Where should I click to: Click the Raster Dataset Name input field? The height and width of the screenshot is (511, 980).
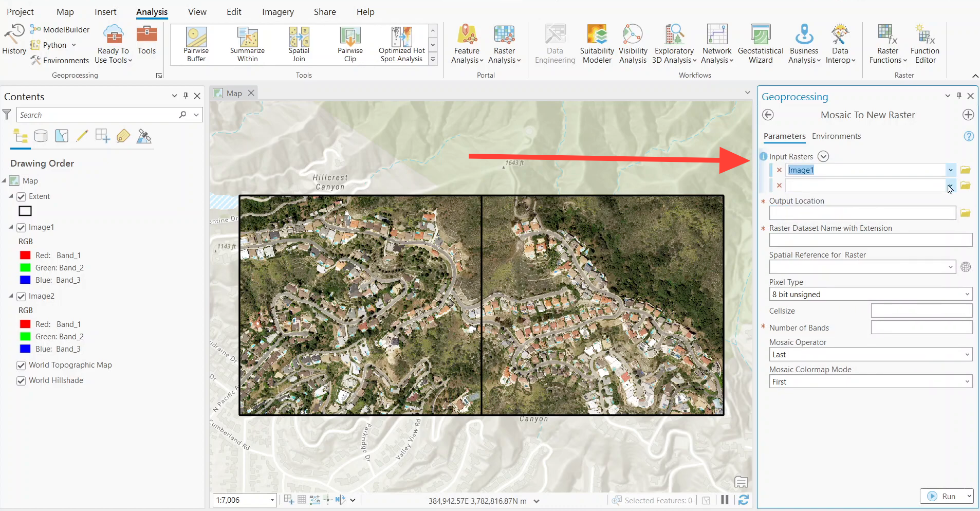(x=871, y=240)
